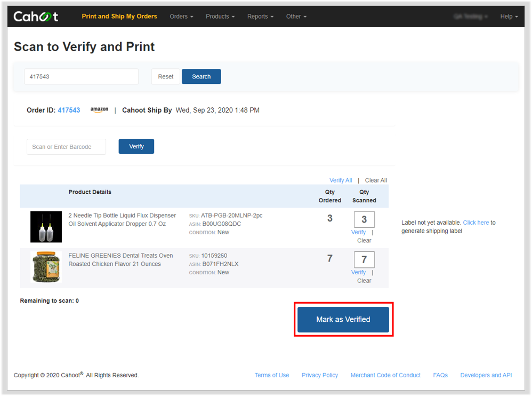Click Verify for Feline Greenies row

358,272
